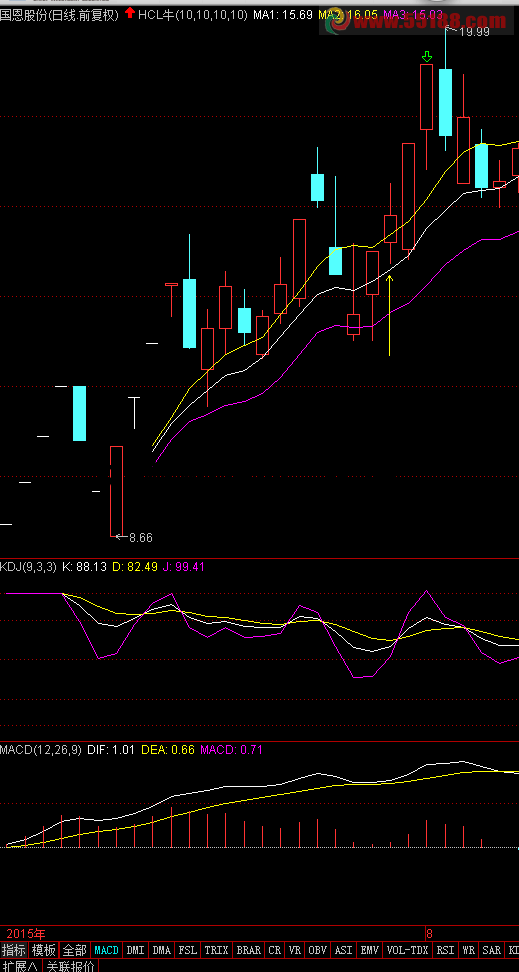Switch to the TRIX indicator tab
Image resolution: width=519 pixels, height=972 pixels.
(x=216, y=950)
